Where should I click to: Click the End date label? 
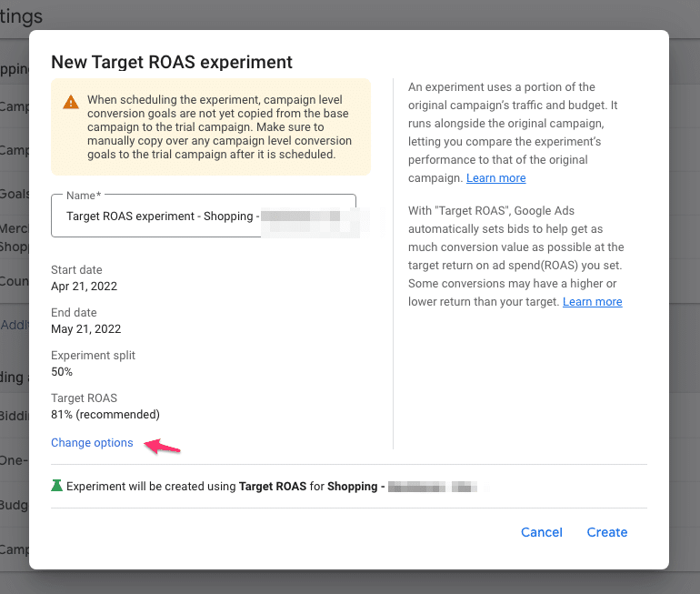coord(74,313)
